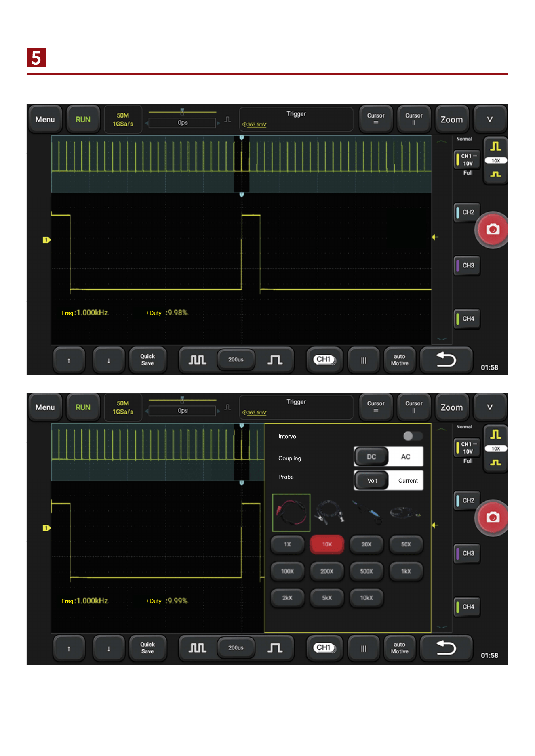Image resolution: width=535 pixels, height=756 pixels.
Task: Increase time base with single-pulse icon, bottom screenshot
Action: (275, 648)
